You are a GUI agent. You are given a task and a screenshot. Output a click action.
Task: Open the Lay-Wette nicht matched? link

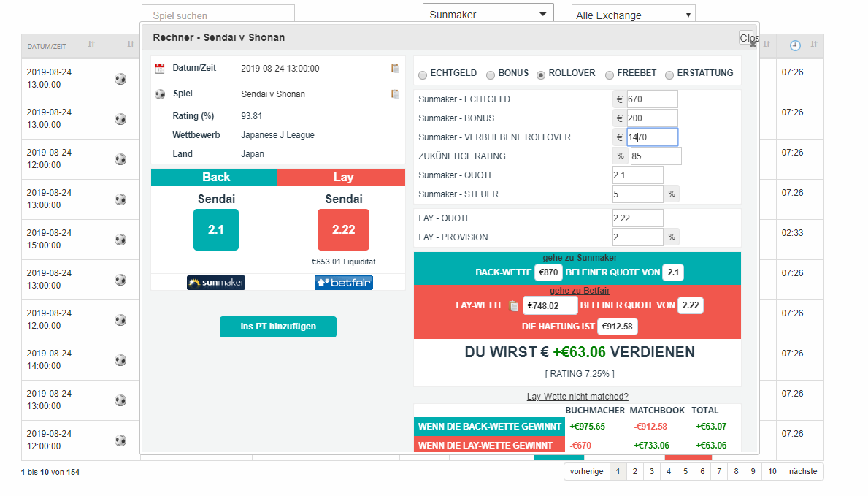(577, 396)
